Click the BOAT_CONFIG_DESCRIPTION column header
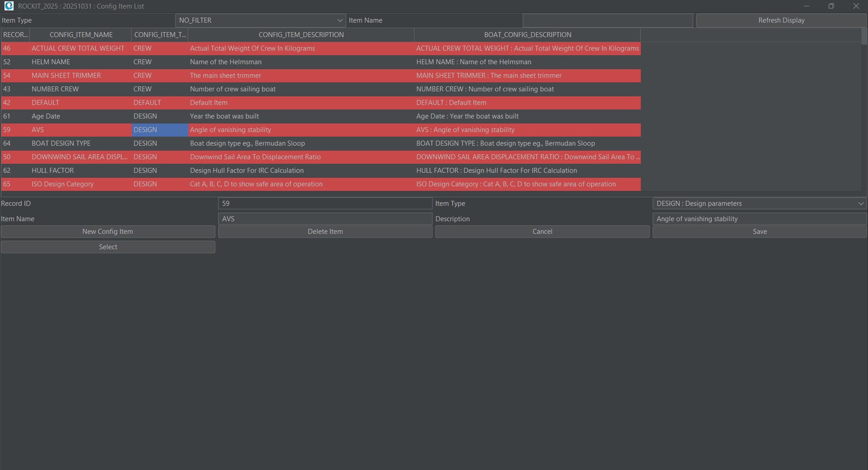The height and width of the screenshot is (470, 868). point(527,35)
